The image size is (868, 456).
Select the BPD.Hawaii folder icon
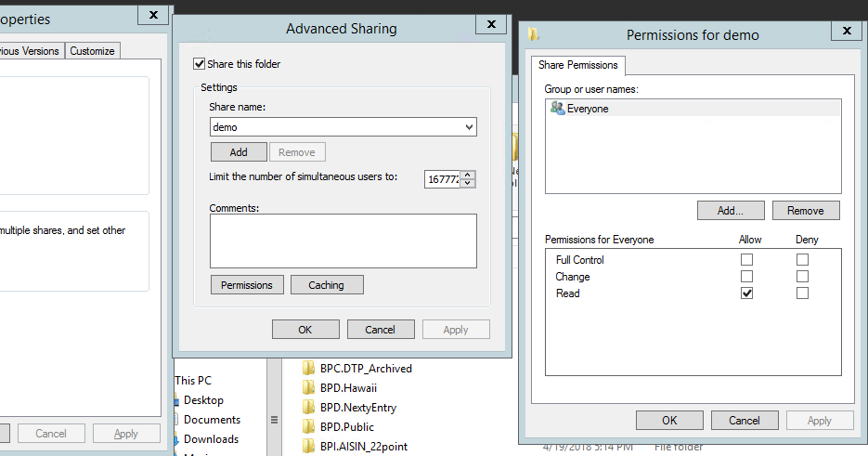pos(310,387)
